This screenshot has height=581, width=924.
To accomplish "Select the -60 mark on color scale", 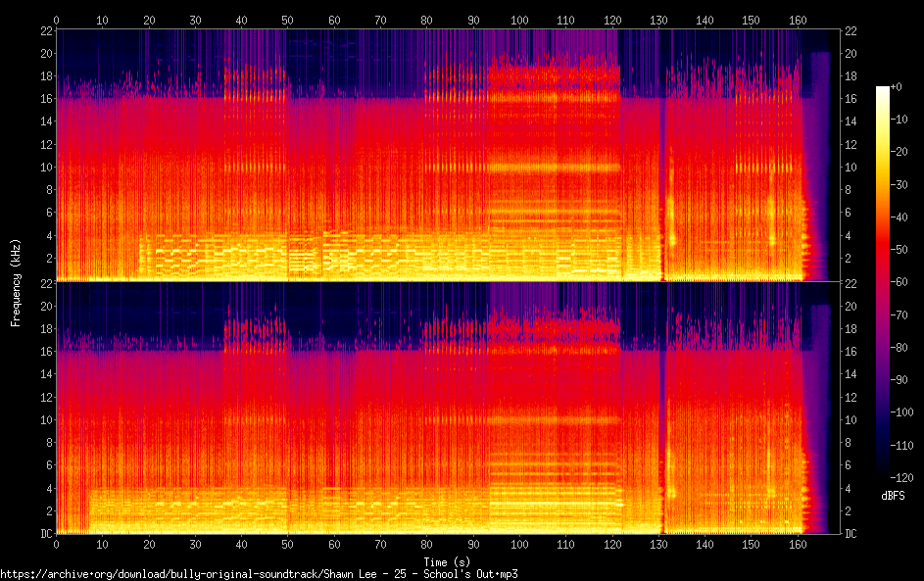I will pos(900,281).
